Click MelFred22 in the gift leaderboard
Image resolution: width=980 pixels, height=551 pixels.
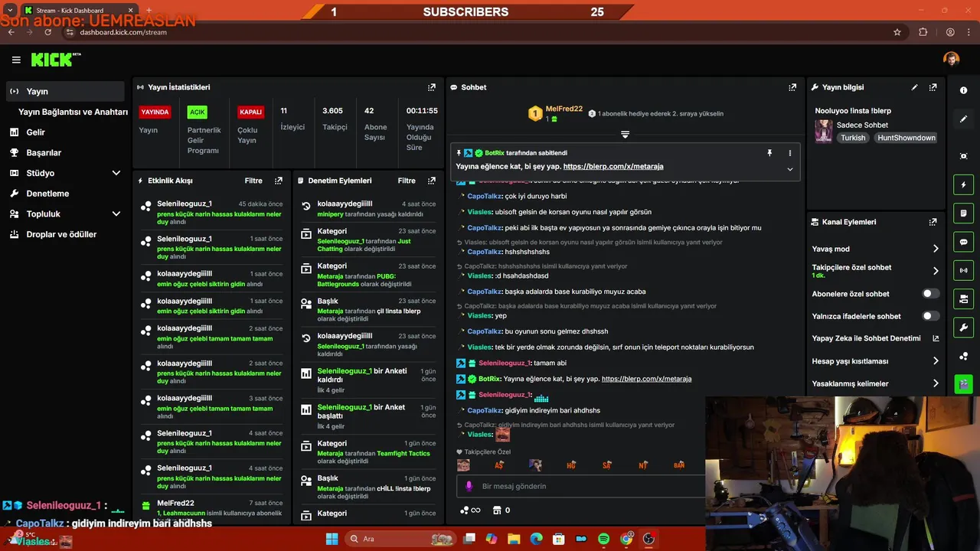(x=564, y=109)
